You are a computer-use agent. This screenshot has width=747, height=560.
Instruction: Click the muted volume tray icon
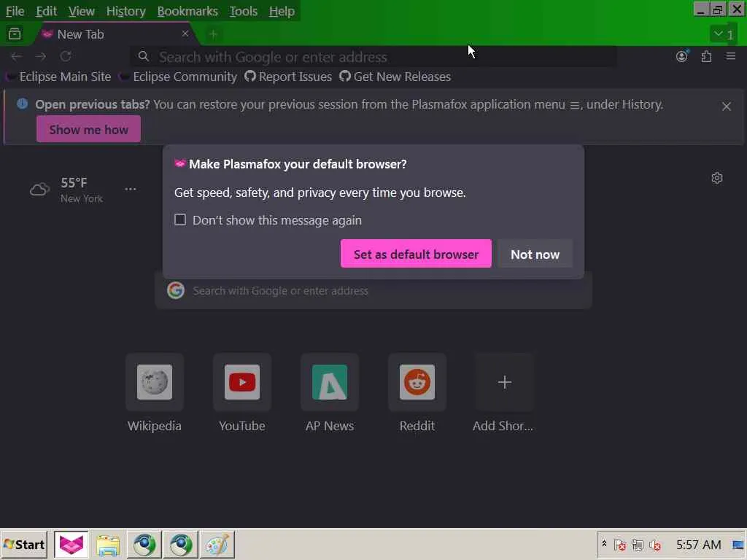coord(655,545)
